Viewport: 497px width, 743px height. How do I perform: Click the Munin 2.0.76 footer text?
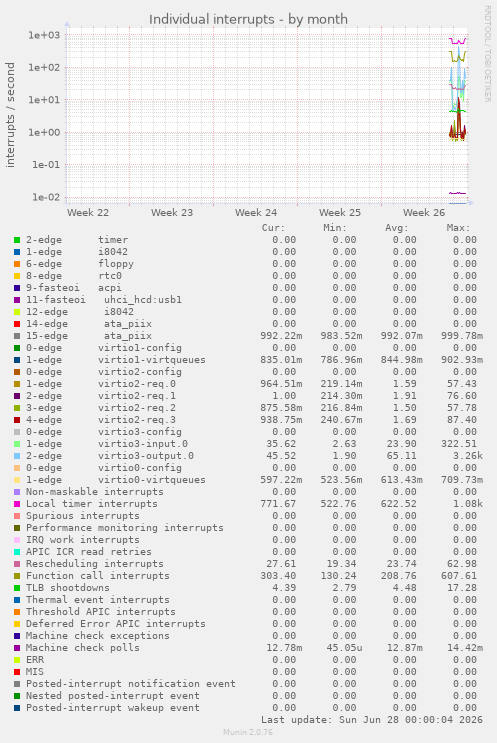coord(248,732)
